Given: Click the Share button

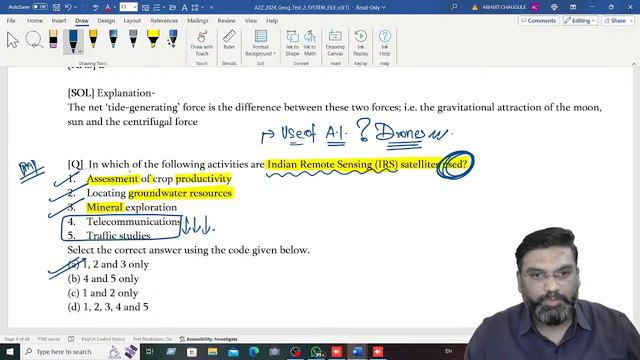Looking at the screenshot, I should click(616, 20).
